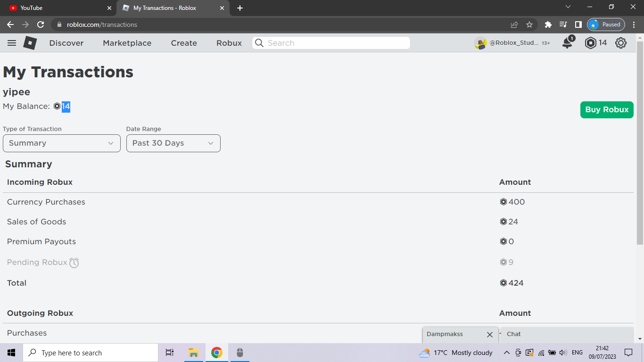Screen dimensions: 644x362
Task: Click the Paused profile button
Action: 606,25
